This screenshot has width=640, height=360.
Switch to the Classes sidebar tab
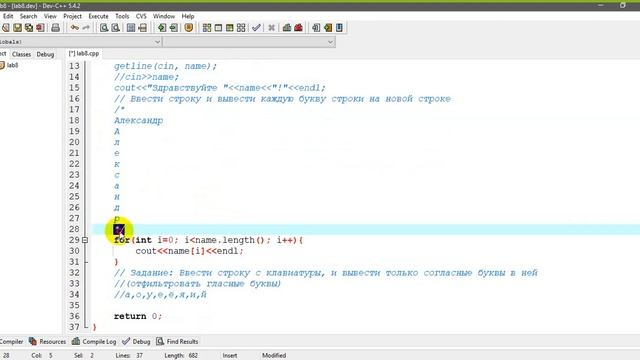pyautogui.click(x=21, y=54)
